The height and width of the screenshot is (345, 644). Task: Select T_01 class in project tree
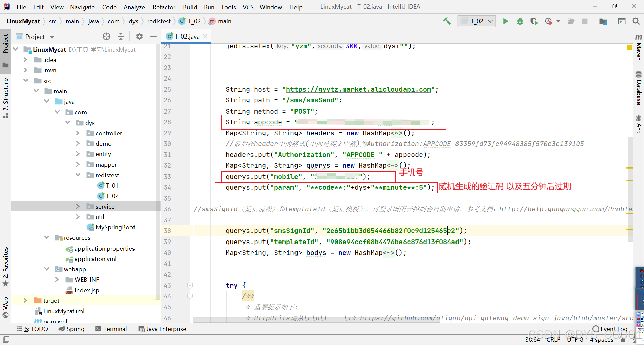(x=108, y=185)
